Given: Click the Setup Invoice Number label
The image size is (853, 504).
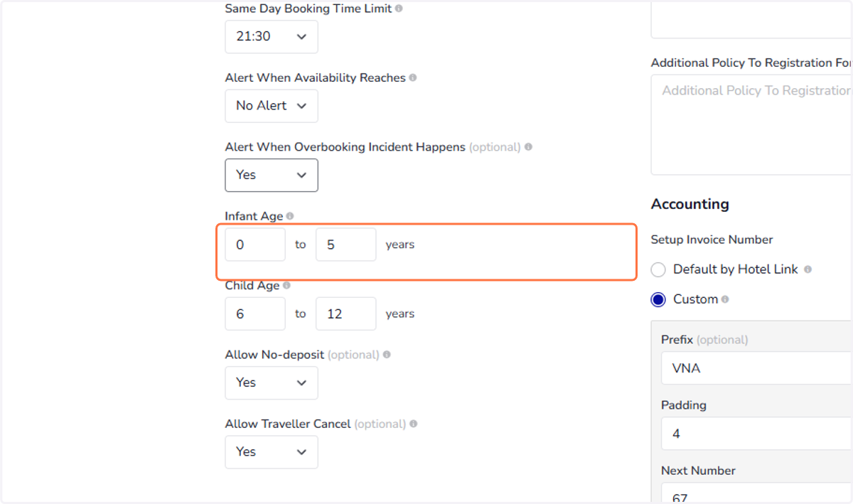Looking at the screenshot, I should click(712, 240).
